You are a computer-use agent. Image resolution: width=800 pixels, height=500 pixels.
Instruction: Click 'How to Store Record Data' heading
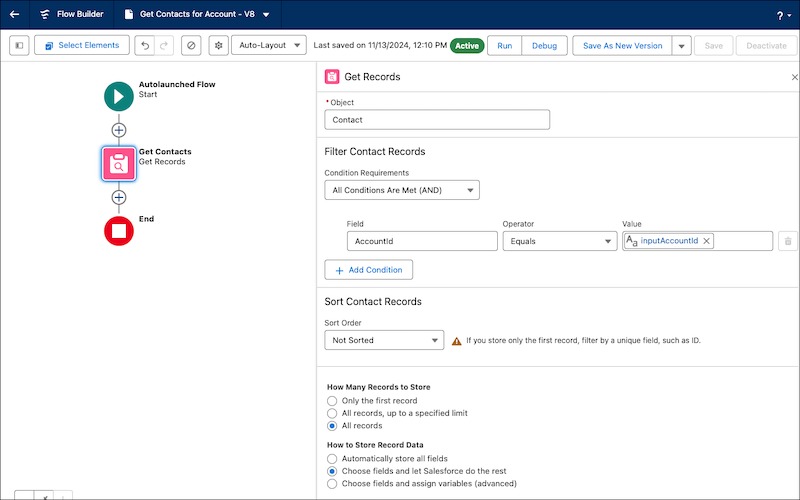pyautogui.click(x=375, y=445)
